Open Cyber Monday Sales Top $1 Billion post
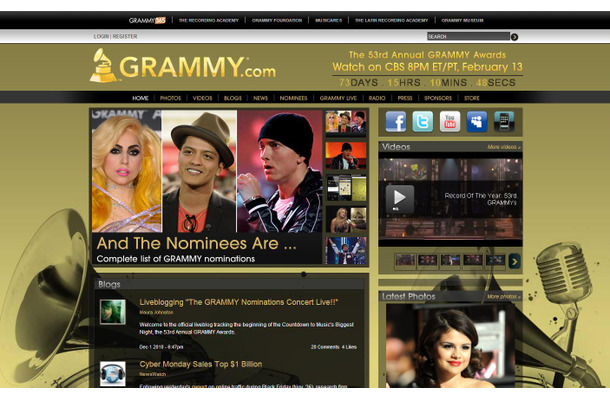This screenshot has width=610, height=400. tap(201, 364)
